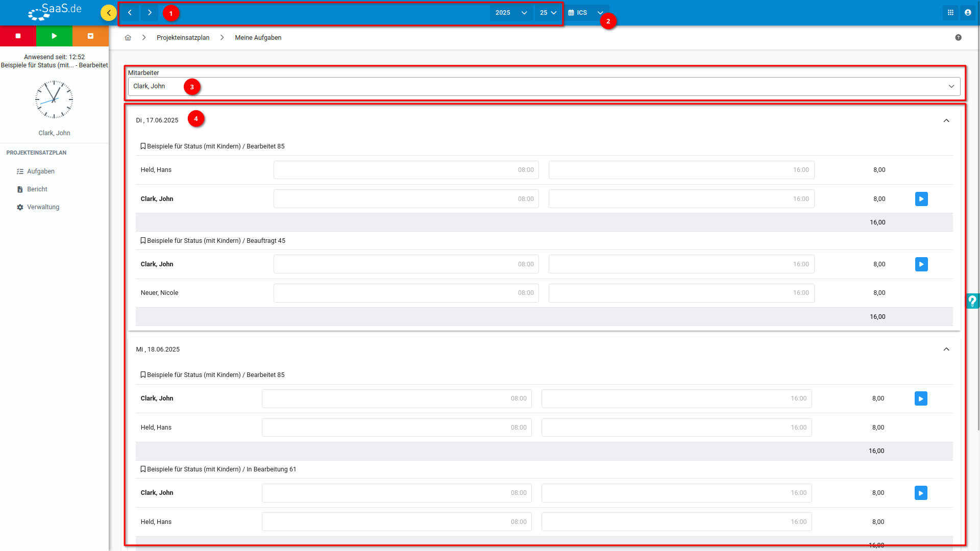Click the red stop button in sidebar
This screenshot has height=551, width=980.
point(18,36)
